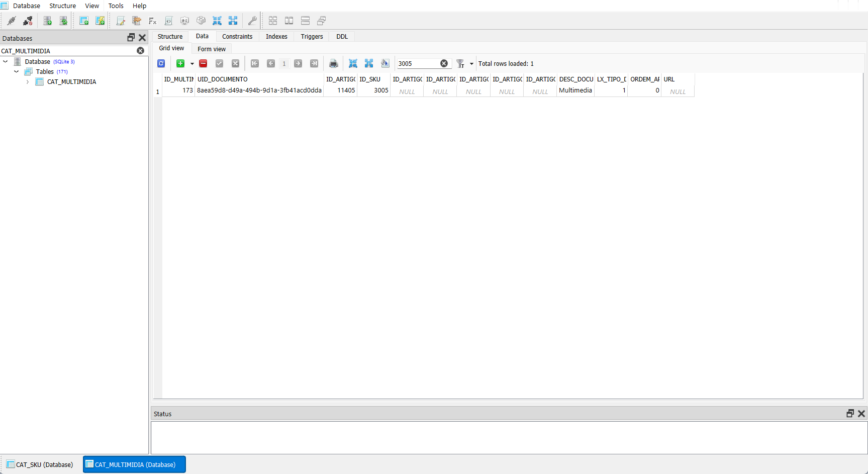Apply filter funnel icon

(460, 63)
